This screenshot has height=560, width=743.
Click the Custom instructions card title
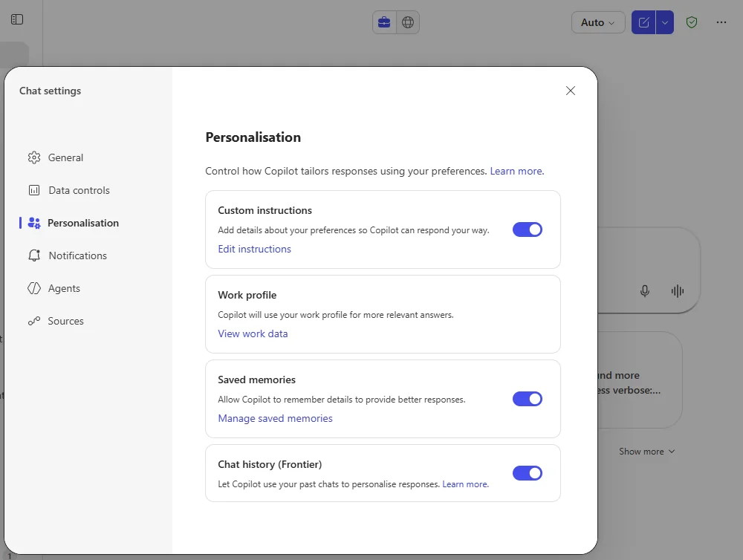(265, 210)
